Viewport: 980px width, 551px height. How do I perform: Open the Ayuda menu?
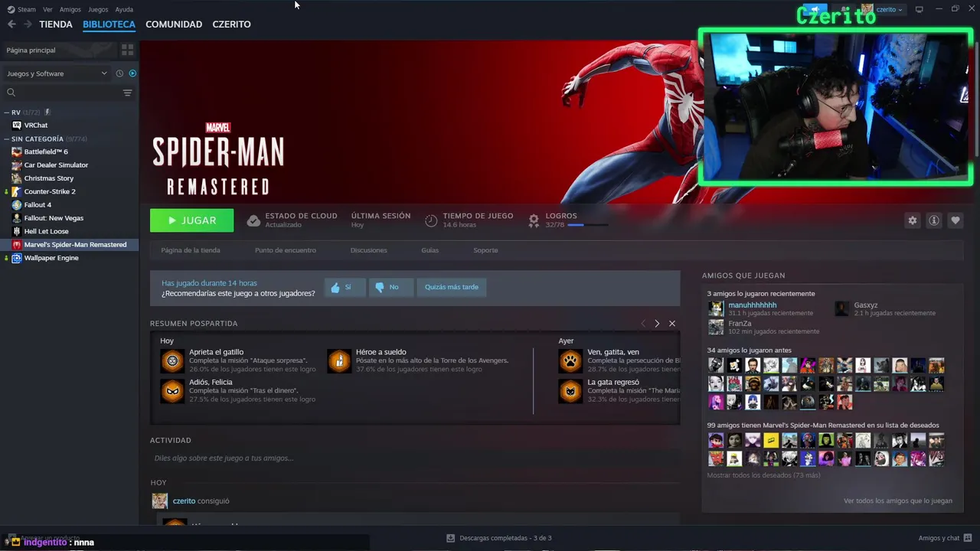click(124, 9)
